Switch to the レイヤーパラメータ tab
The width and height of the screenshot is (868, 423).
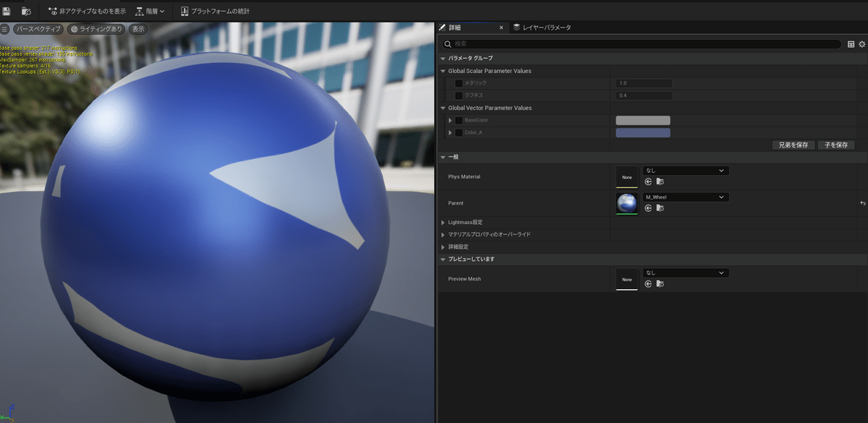point(542,27)
